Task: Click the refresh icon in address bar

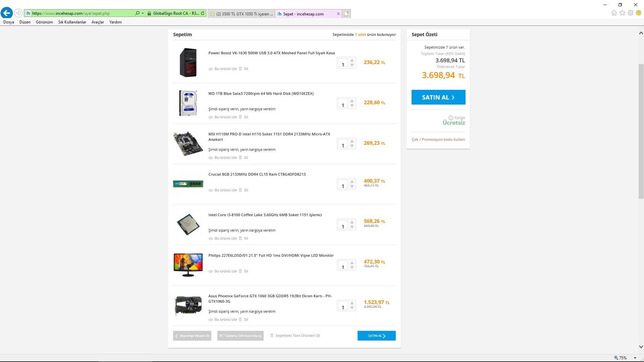Action: pyautogui.click(x=203, y=13)
